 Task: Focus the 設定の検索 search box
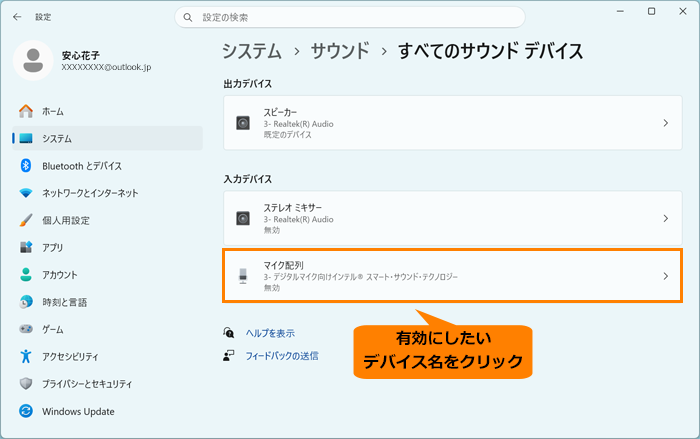(350, 17)
